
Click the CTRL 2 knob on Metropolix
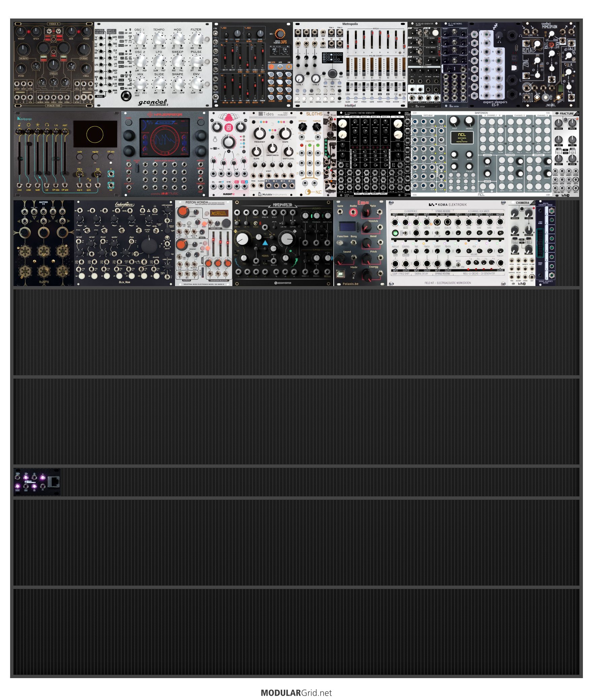click(316, 78)
